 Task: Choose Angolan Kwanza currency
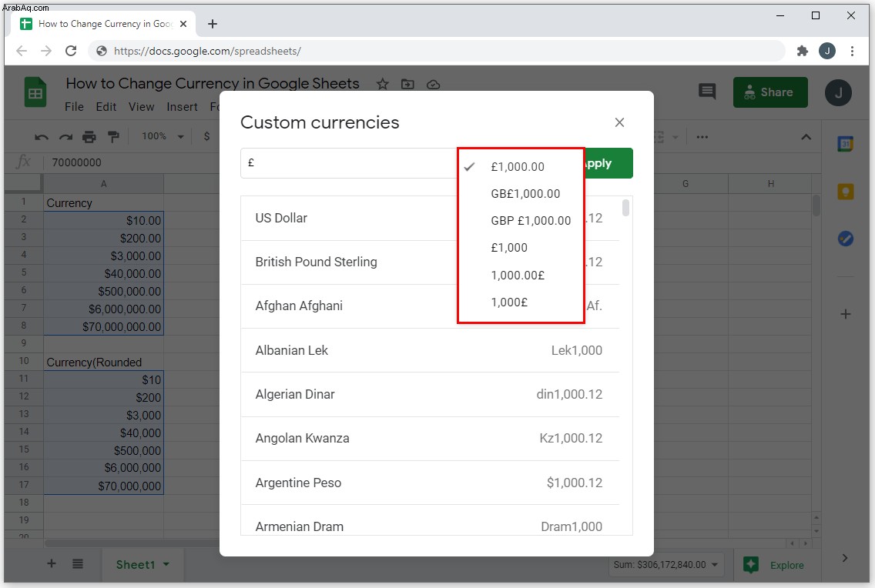click(x=430, y=439)
